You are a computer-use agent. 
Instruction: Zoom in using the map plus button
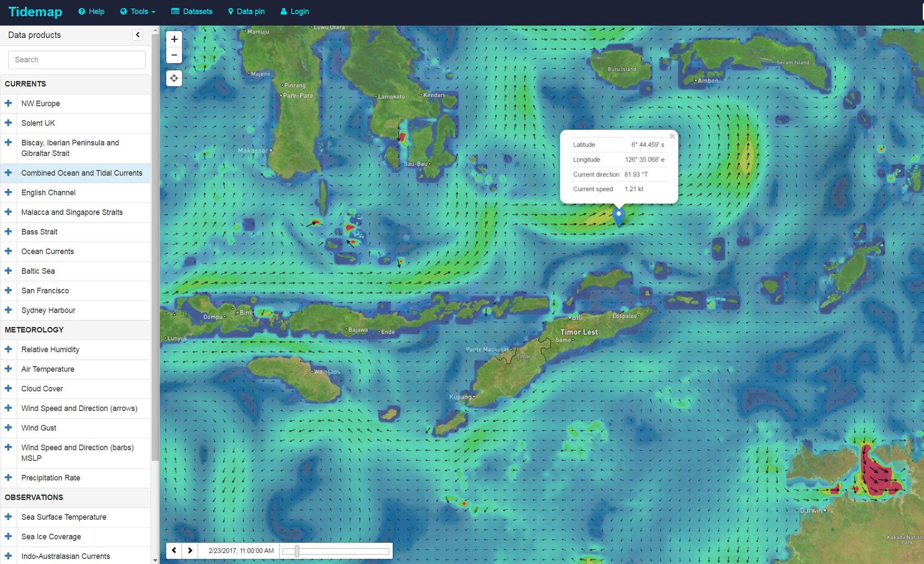[174, 39]
